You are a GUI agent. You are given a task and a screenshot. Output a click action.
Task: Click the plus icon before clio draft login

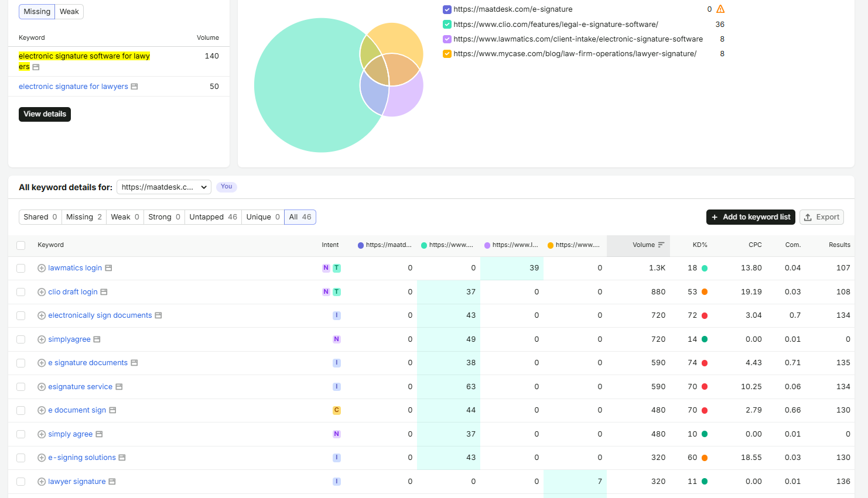point(42,292)
